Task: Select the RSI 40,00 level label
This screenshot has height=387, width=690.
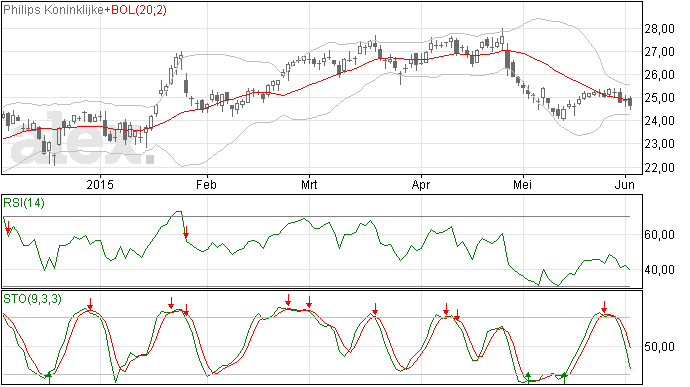Action: pos(659,269)
